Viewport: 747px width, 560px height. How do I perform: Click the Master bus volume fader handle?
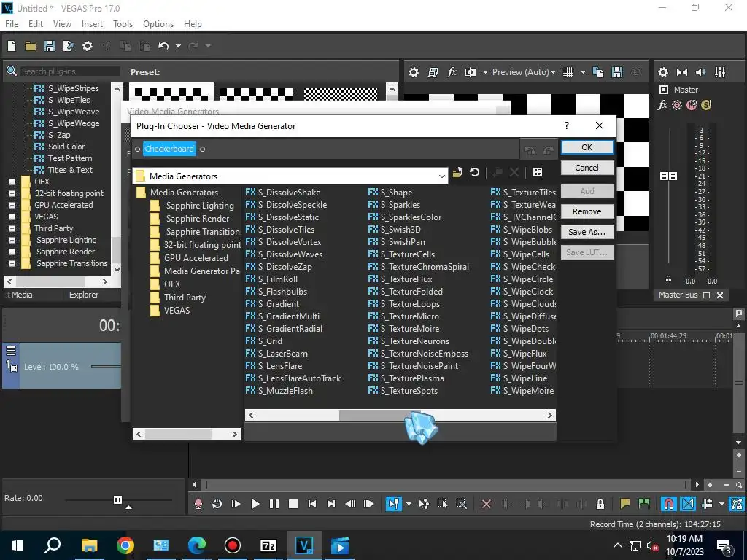[x=668, y=176]
